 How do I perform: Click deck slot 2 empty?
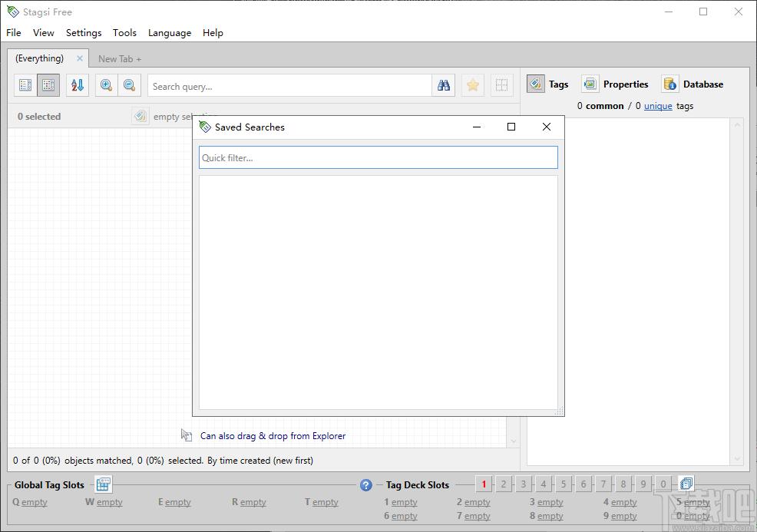474,502
